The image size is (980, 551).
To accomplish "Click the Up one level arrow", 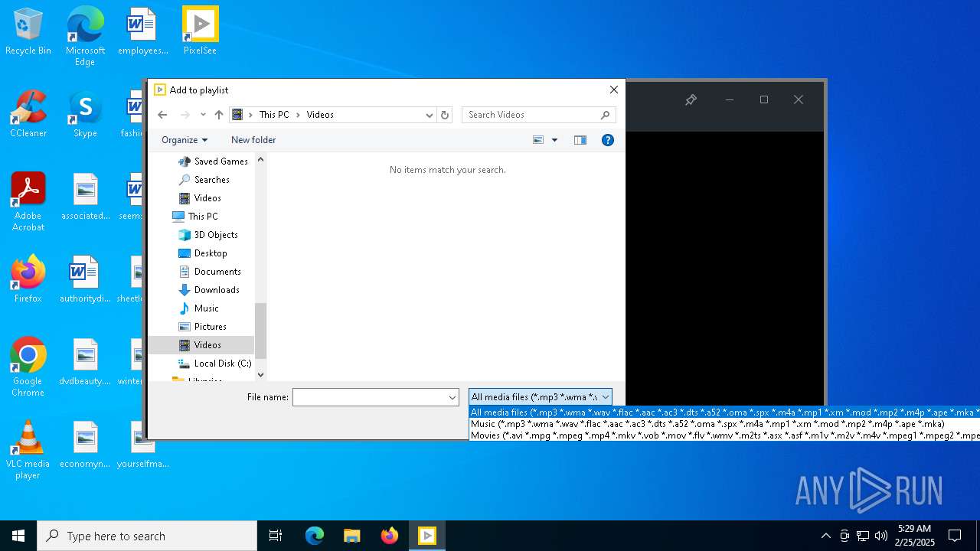I will point(219,115).
